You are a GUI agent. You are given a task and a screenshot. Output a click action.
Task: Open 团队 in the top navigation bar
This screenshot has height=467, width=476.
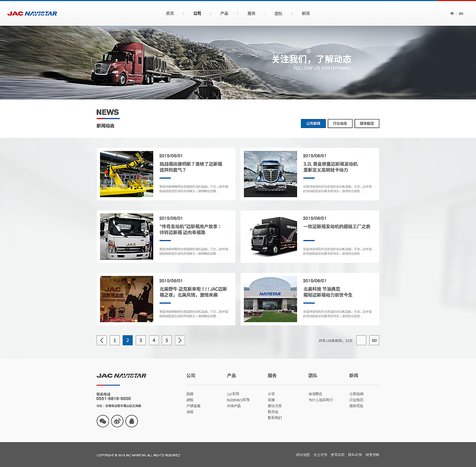click(x=279, y=13)
